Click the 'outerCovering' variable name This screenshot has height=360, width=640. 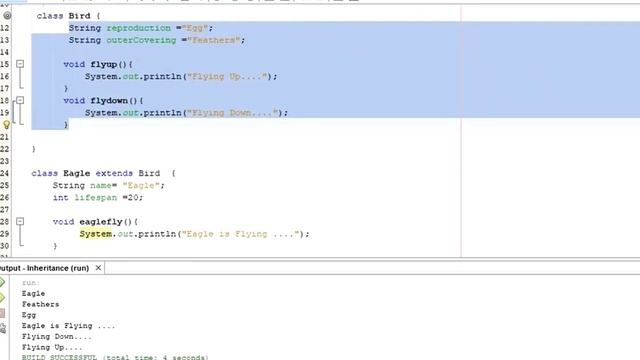pyautogui.click(x=141, y=40)
